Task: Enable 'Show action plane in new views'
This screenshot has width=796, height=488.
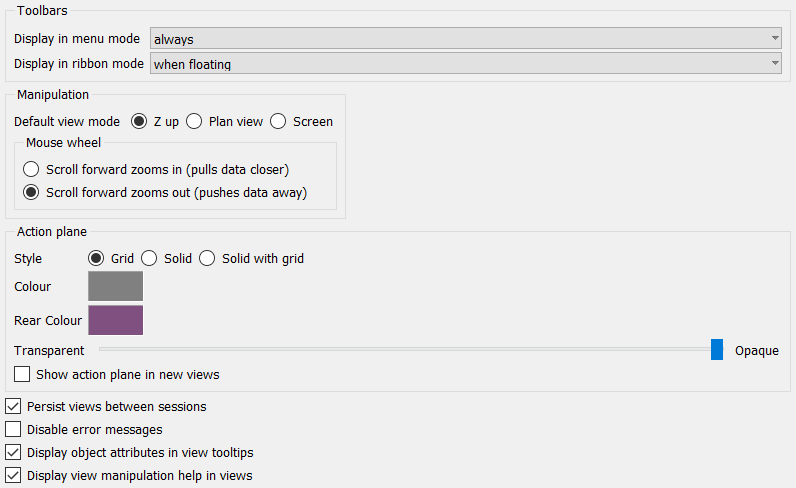Action: [x=22, y=374]
